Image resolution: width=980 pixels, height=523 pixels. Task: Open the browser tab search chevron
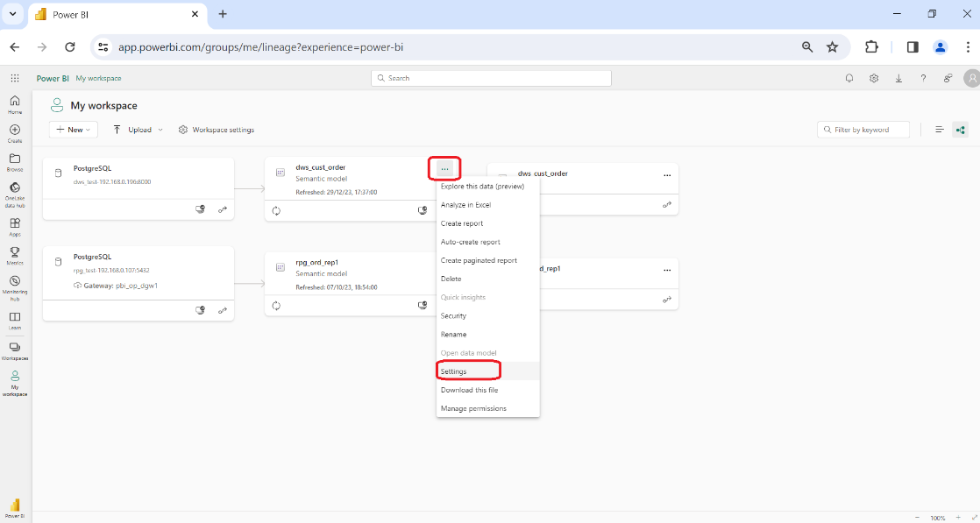tap(12, 14)
